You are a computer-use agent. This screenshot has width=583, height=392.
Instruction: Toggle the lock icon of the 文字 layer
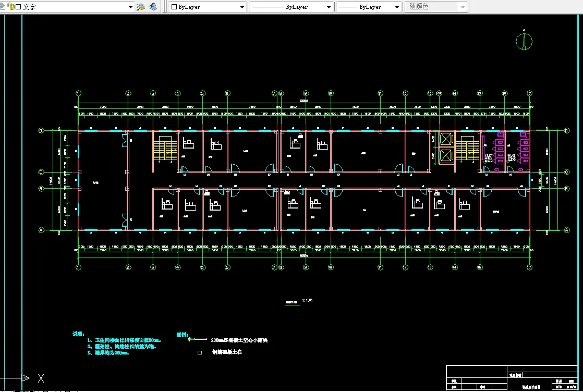10,7
